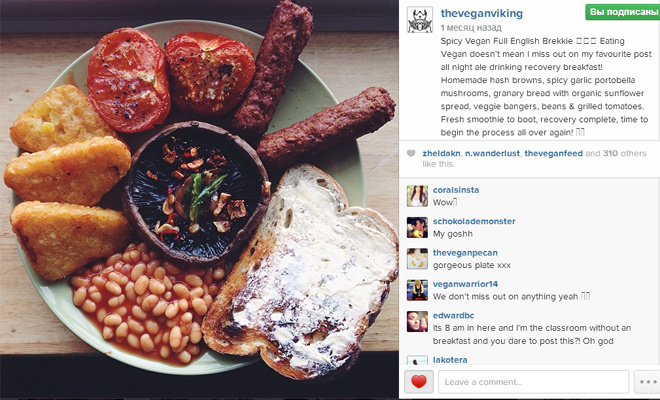This screenshot has height=400, width=660.
Task: Click the vegan breakfast plate photo
Action: coord(199,200)
